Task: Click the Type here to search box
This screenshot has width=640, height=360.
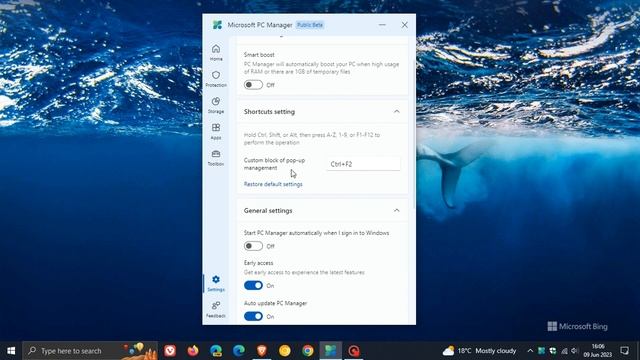Action: (90, 351)
